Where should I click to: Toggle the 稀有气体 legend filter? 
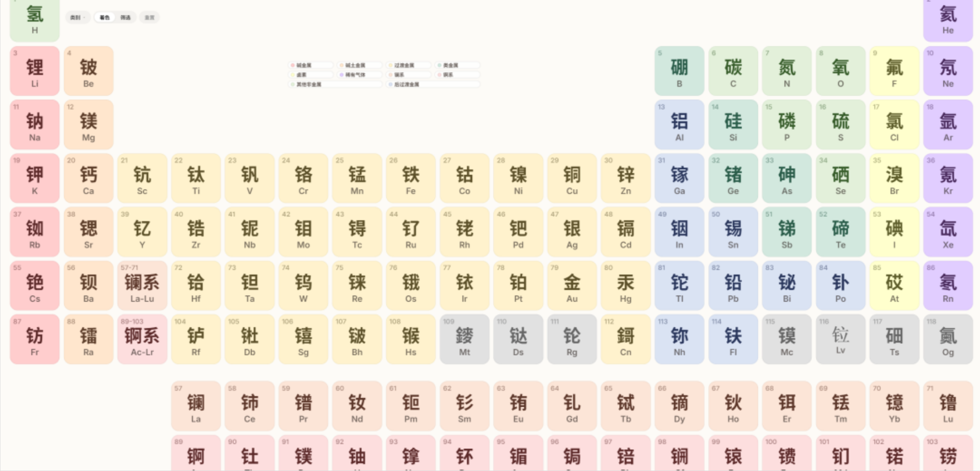click(x=360, y=75)
